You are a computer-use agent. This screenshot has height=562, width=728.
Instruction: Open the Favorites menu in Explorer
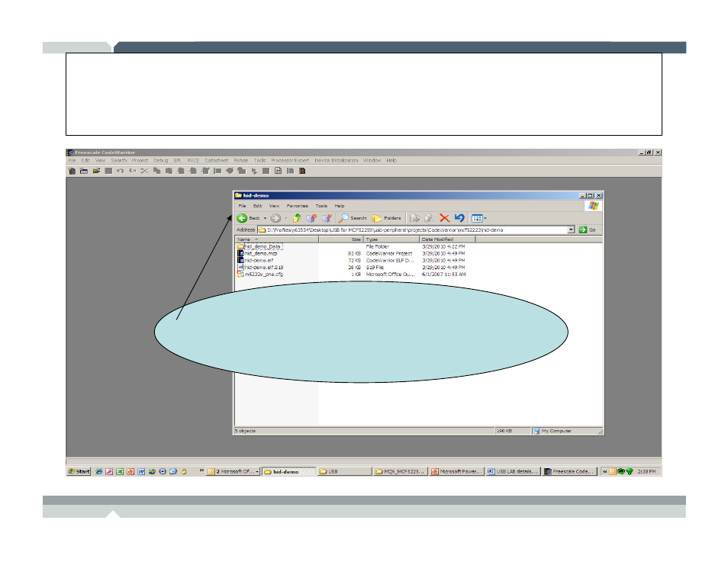tap(298, 206)
